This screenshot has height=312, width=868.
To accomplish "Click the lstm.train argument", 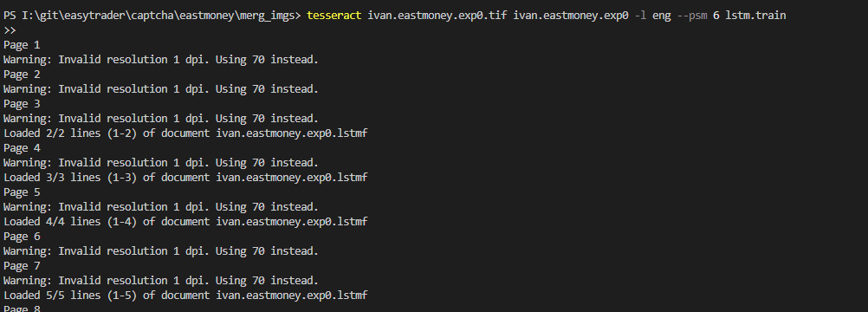I will pyautogui.click(x=755, y=16).
